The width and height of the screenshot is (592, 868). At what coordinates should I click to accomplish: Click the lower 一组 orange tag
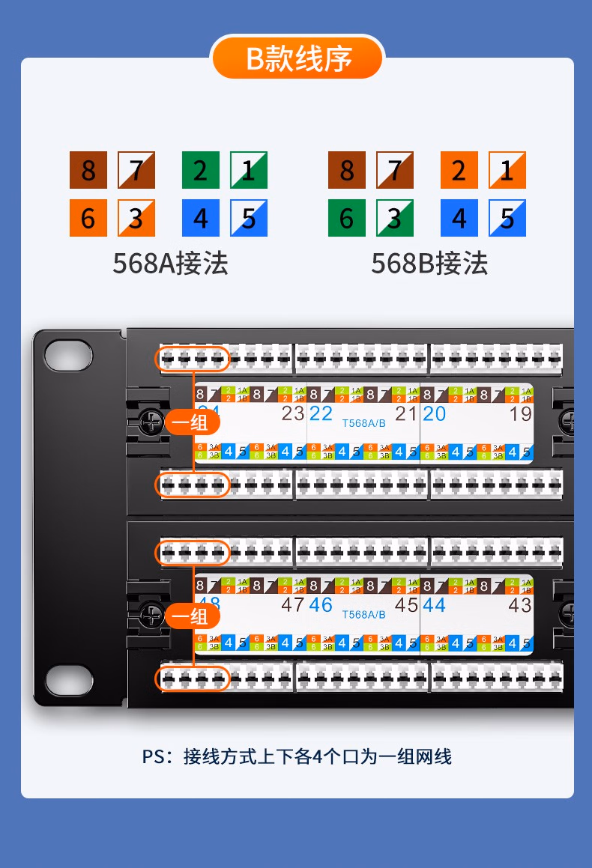192,616
